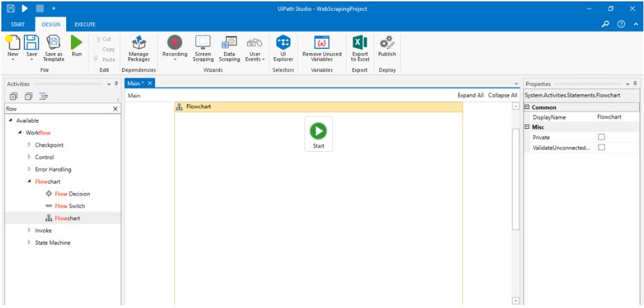This screenshot has width=644, height=308.
Task: Select highlighted Flowchart activity item
Action: pyautogui.click(x=63, y=218)
